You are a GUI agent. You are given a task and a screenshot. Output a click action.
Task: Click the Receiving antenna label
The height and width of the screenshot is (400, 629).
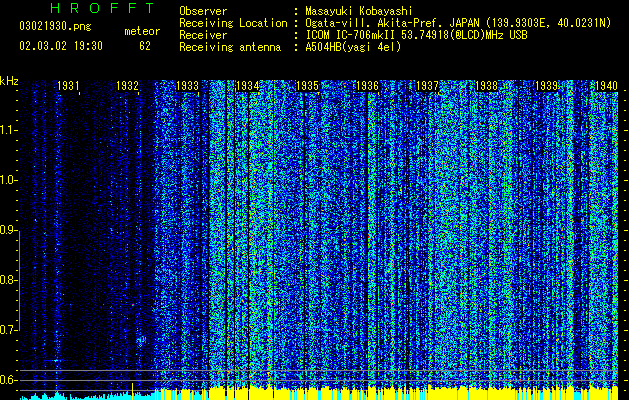(230, 47)
